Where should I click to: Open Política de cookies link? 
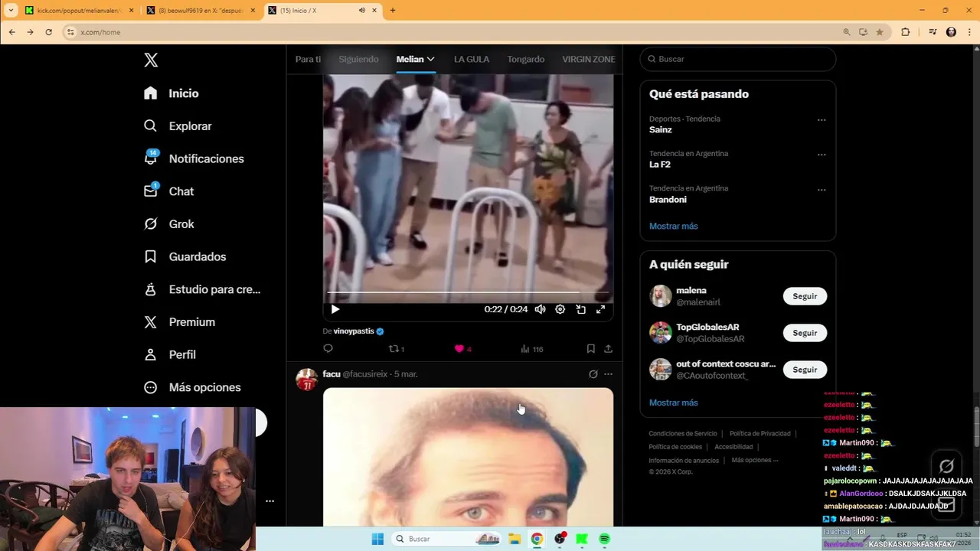pos(675,447)
